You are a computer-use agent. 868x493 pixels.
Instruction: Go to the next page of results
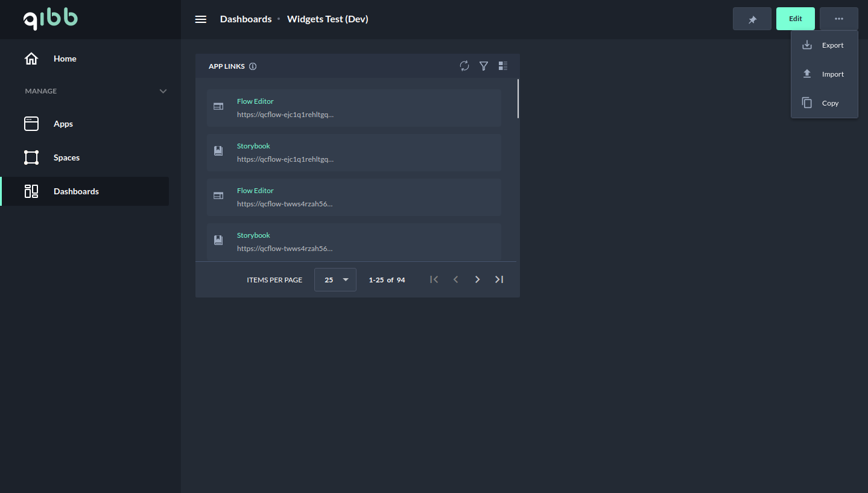[x=477, y=279]
